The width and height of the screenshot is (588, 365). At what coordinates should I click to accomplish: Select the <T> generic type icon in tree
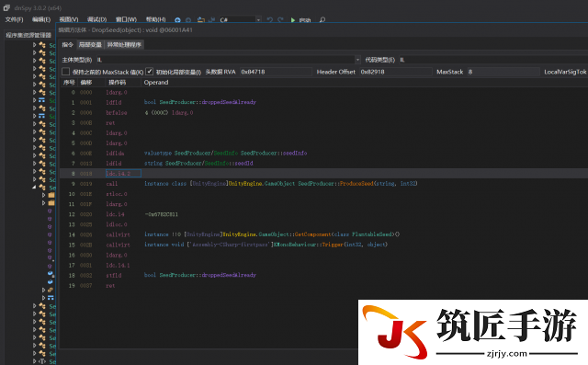pos(43,361)
